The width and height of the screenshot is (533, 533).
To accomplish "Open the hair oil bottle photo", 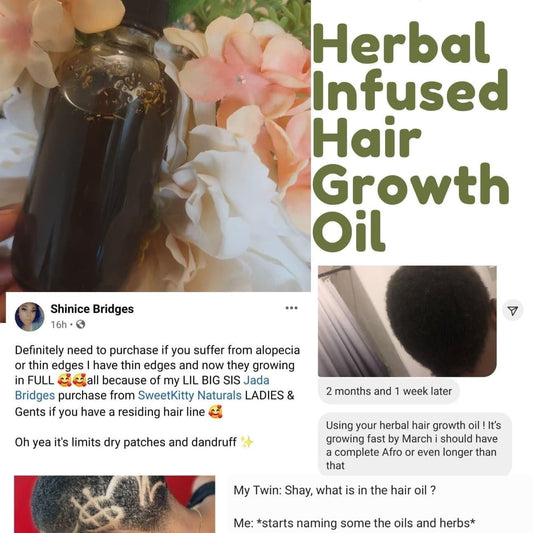I will [x=155, y=145].
